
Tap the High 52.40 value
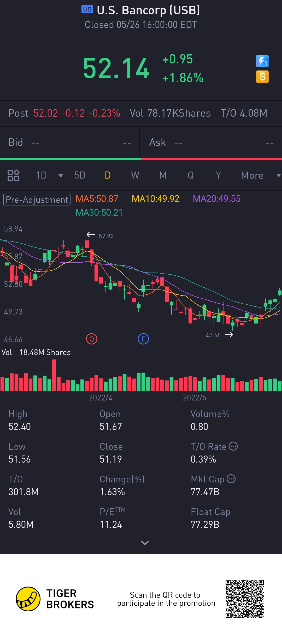click(x=20, y=427)
